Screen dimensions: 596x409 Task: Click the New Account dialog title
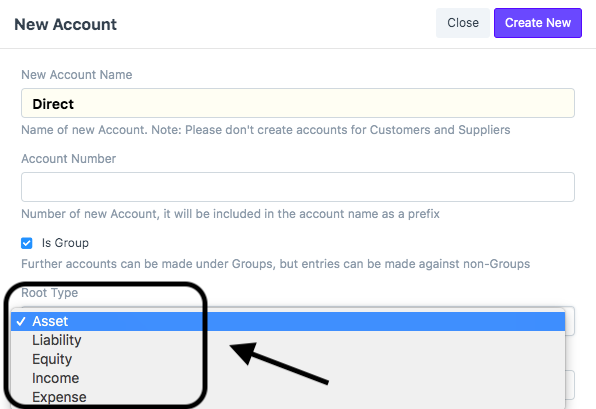[x=65, y=24]
